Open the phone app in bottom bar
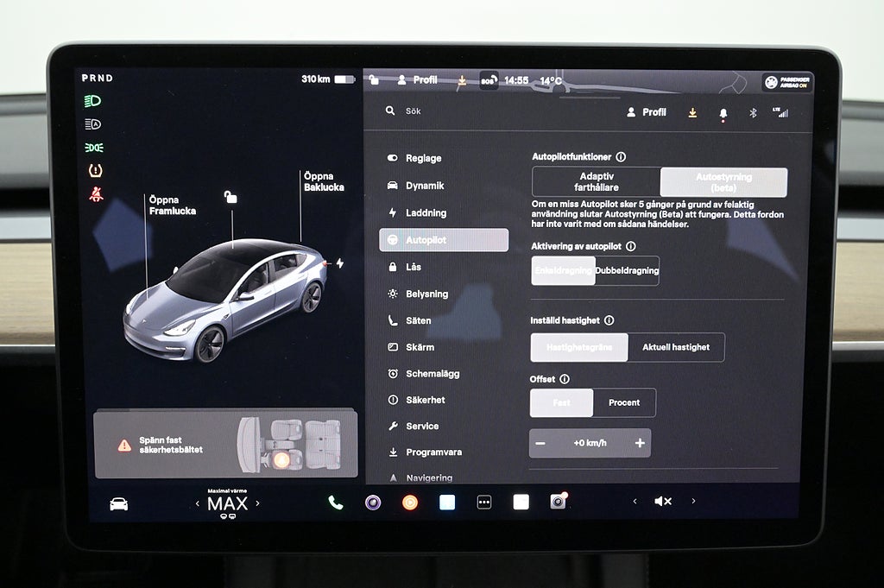The height and width of the screenshot is (588, 884). (335, 503)
